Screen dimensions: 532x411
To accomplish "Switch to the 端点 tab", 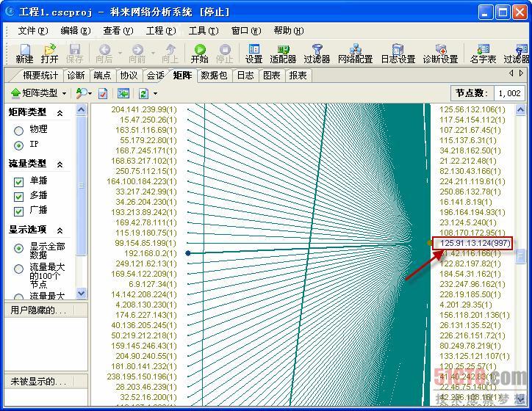I will coord(102,75).
